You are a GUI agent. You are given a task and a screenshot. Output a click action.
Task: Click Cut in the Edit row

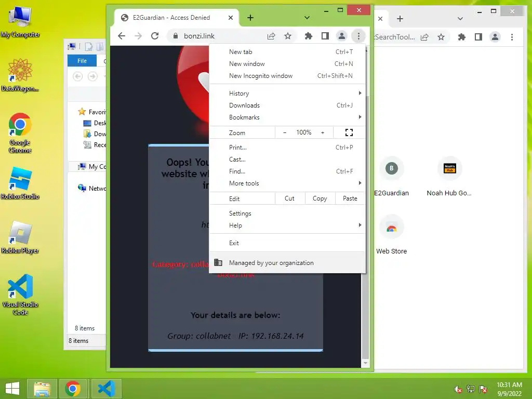[290, 198]
